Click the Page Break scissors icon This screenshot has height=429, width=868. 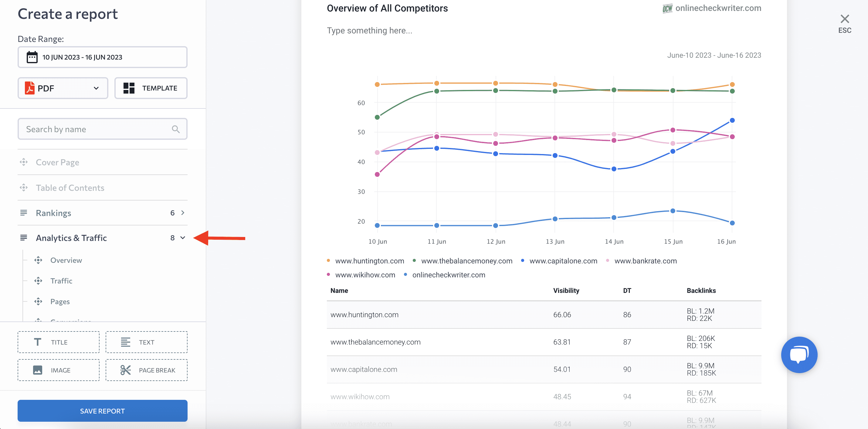pos(125,370)
